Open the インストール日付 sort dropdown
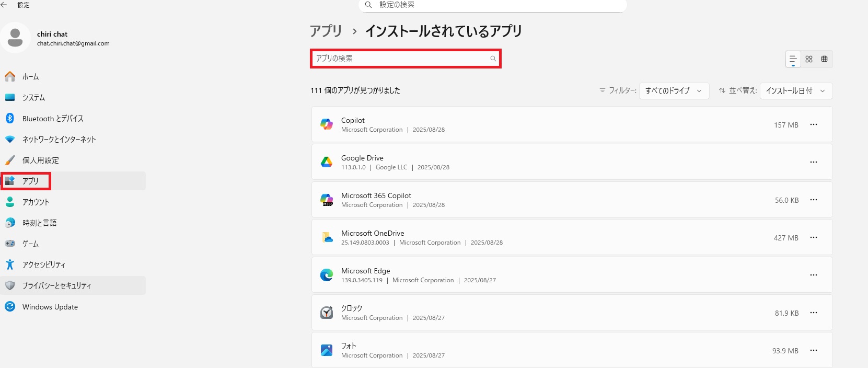This screenshot has width=868, height=368. 796,90
